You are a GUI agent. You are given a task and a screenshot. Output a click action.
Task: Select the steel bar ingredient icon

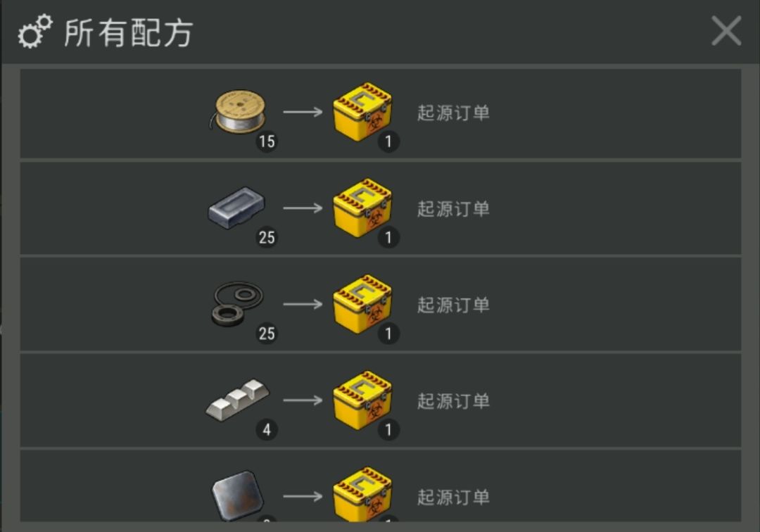(x=236, y=208)
